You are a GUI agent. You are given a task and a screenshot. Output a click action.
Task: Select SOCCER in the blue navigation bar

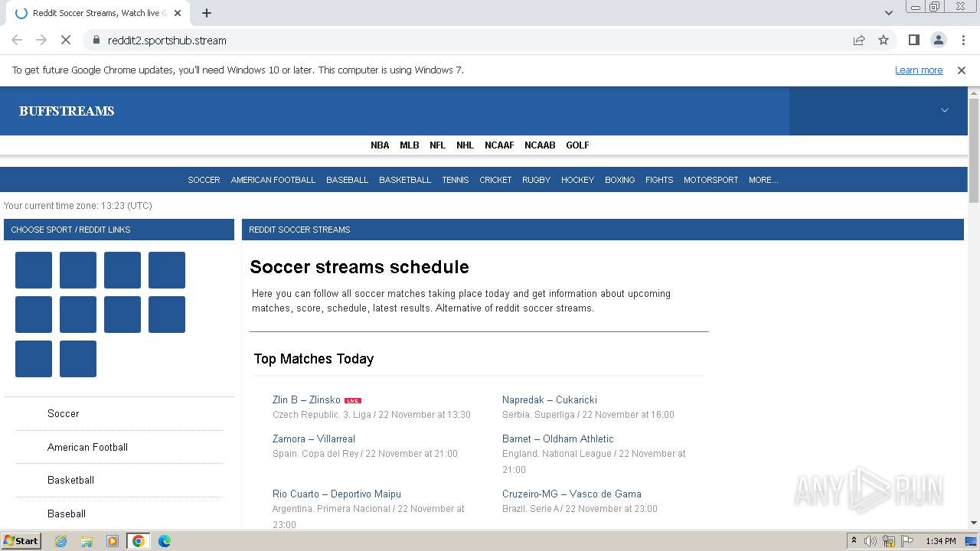[204, 180]
